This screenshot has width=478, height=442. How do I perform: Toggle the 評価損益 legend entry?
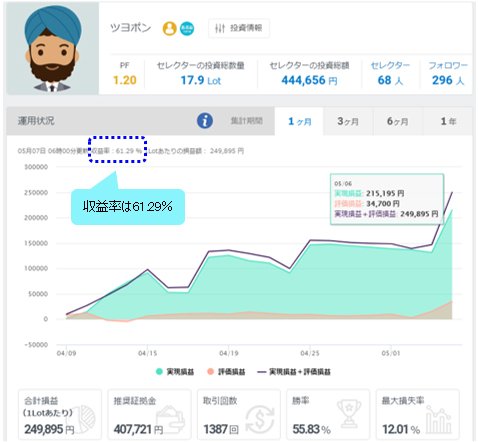pyautogui.click(x=226, y=372)
